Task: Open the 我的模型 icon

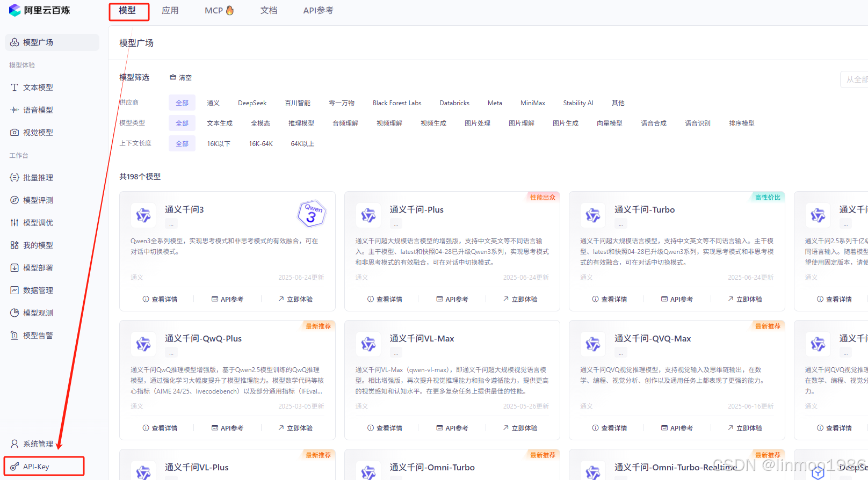Action: click(x=15, y=245)
